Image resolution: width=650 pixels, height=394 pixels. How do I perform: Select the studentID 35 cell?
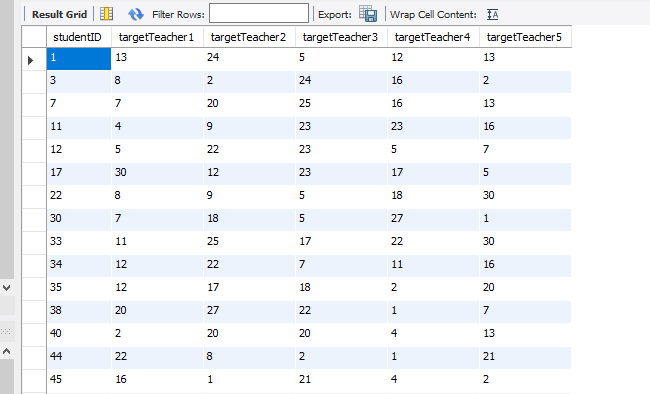[79, 288]
